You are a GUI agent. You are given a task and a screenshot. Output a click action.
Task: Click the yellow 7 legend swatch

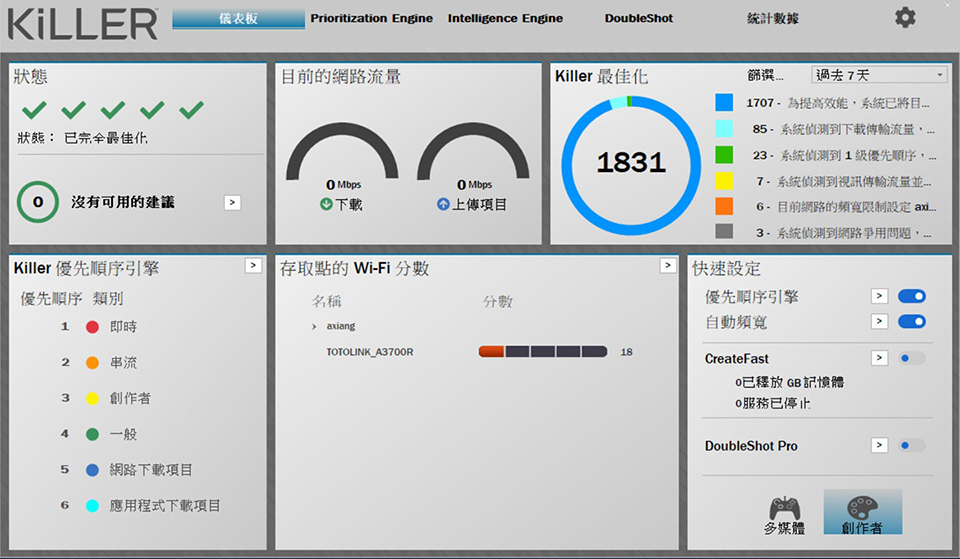pos(724,181)
